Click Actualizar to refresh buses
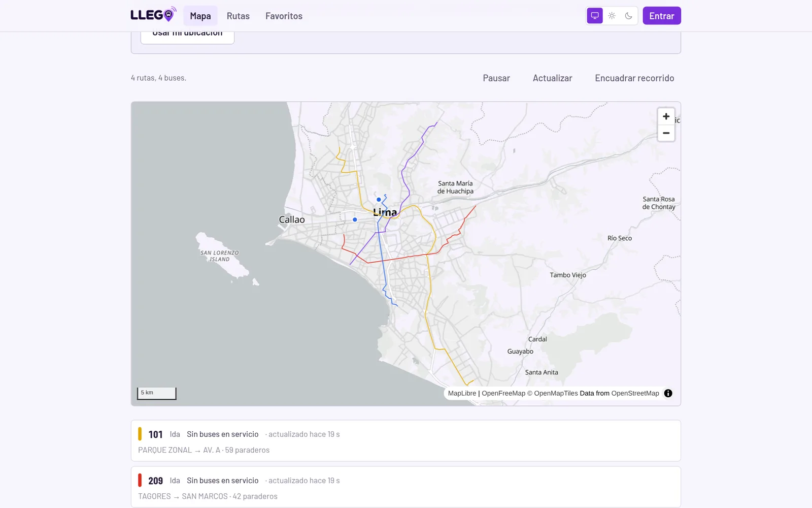Screen dimensions: 812x508 click(552, 78)
